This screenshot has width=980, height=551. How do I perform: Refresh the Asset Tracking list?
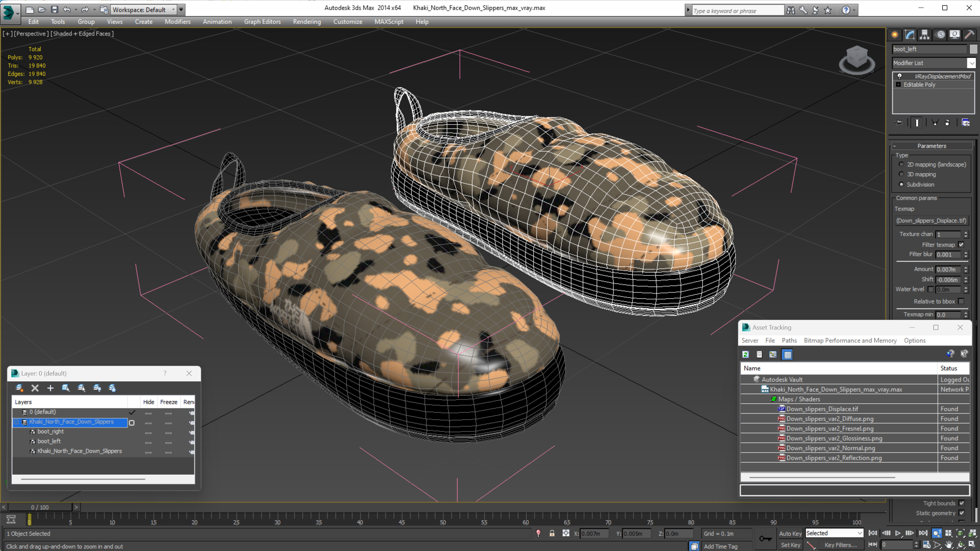[x=746, y=354]
